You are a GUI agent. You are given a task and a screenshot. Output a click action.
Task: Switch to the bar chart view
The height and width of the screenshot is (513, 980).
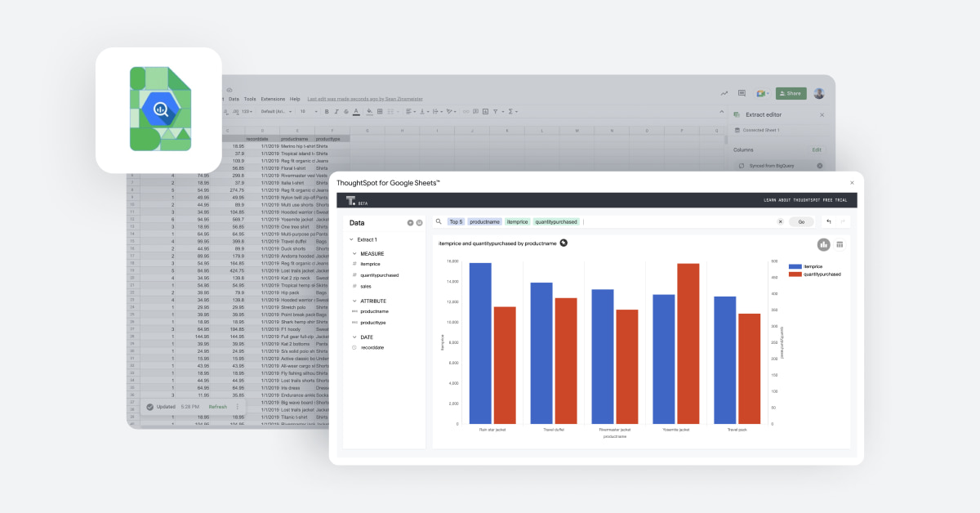coord(824,244)
